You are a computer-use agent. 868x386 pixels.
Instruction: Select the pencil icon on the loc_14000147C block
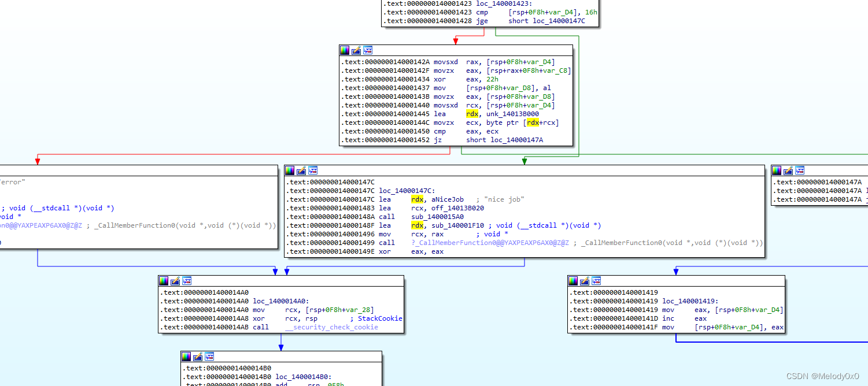pyautogui.click(x=301, y=170)
